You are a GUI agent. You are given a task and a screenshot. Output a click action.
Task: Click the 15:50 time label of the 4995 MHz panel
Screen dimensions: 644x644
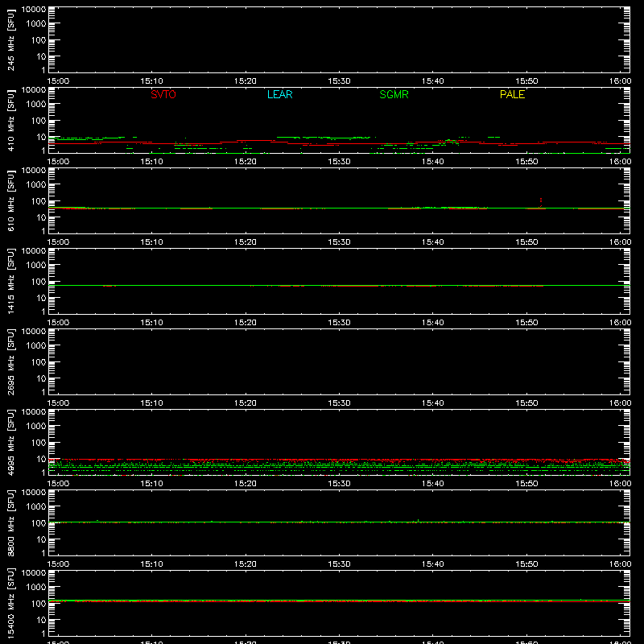526,484
